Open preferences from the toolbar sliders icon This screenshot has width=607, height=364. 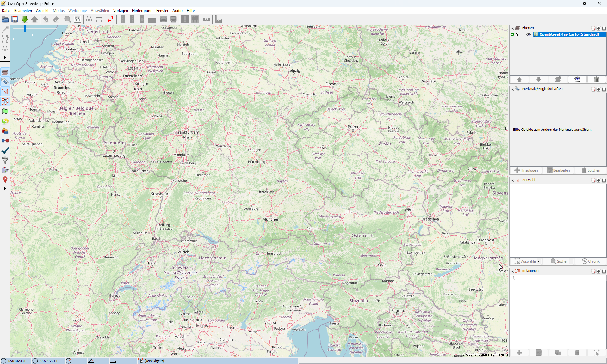77,20
